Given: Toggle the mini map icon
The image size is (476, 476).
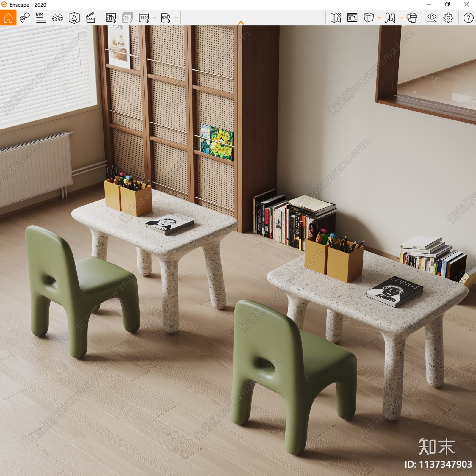Looking at the screenshot, I should click(336, 18).
